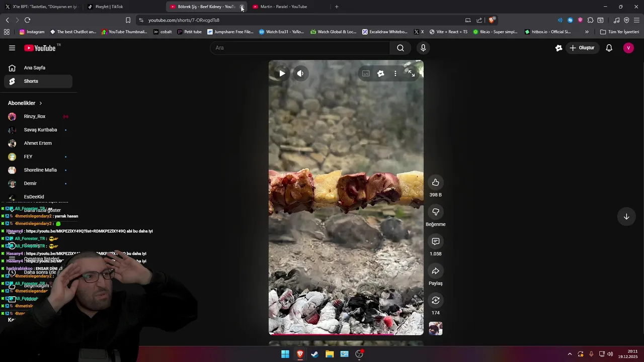The image size is (644, 362).
Task: Go back in browser history
Action: [7, 20]
